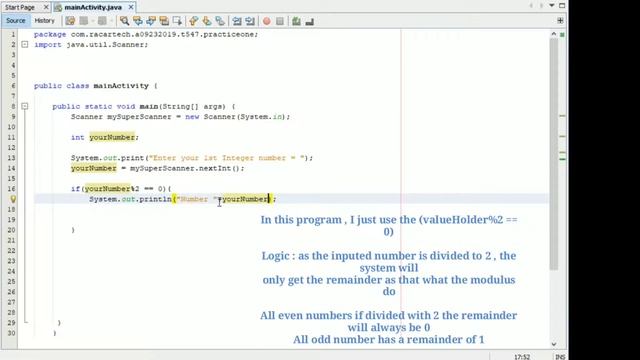
Task: Click 'import java.util.Scanner;' text
Action: (91, 44)
